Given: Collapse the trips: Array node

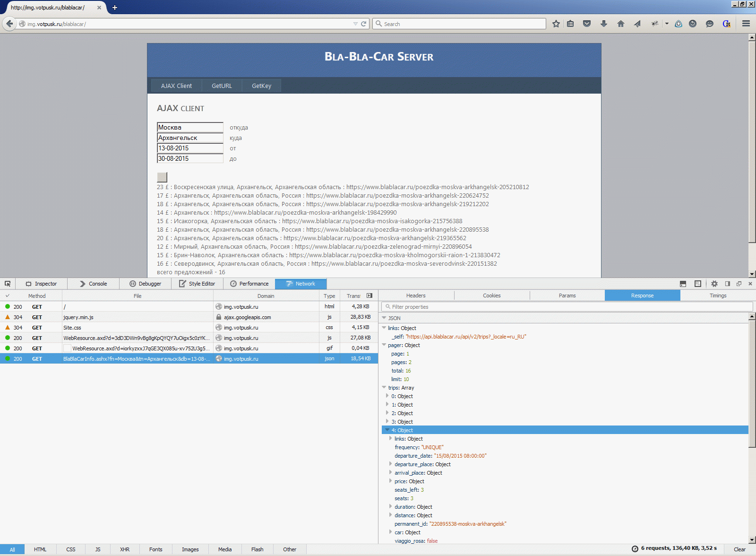Looking at the screenshot, I should (384, 387).
